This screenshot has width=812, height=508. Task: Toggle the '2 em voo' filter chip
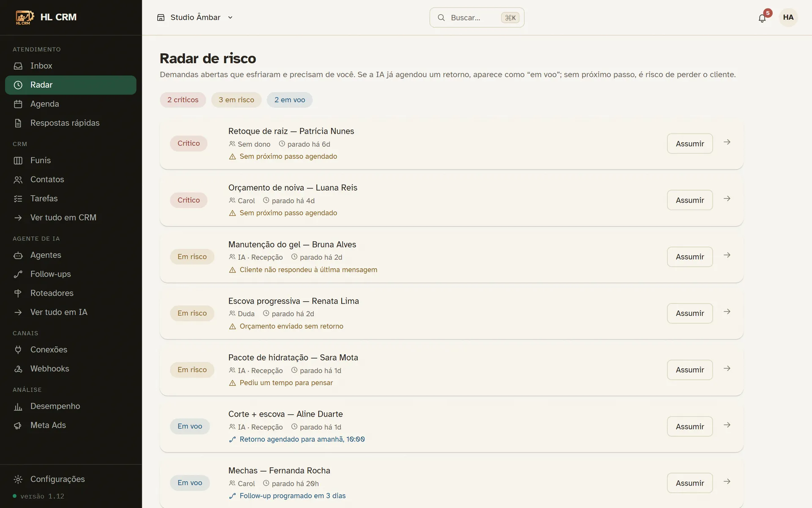(x=290, y=100)
